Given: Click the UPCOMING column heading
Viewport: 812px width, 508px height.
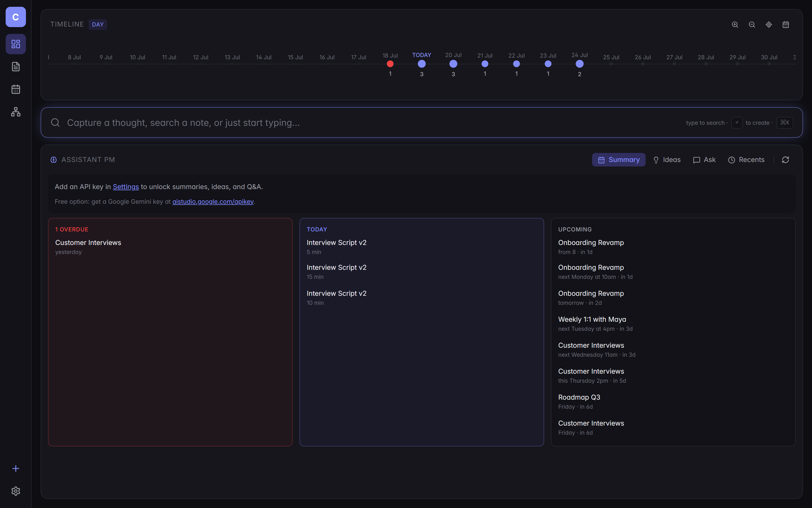Looking at the screenshot, I should click(x=575, y=229).
